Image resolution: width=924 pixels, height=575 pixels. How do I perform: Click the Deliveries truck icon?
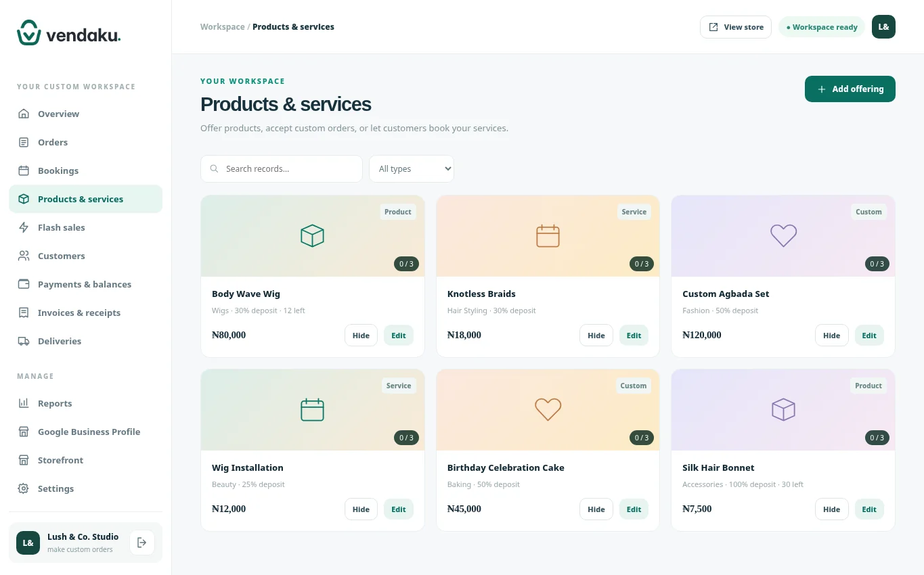click(24, 341)
